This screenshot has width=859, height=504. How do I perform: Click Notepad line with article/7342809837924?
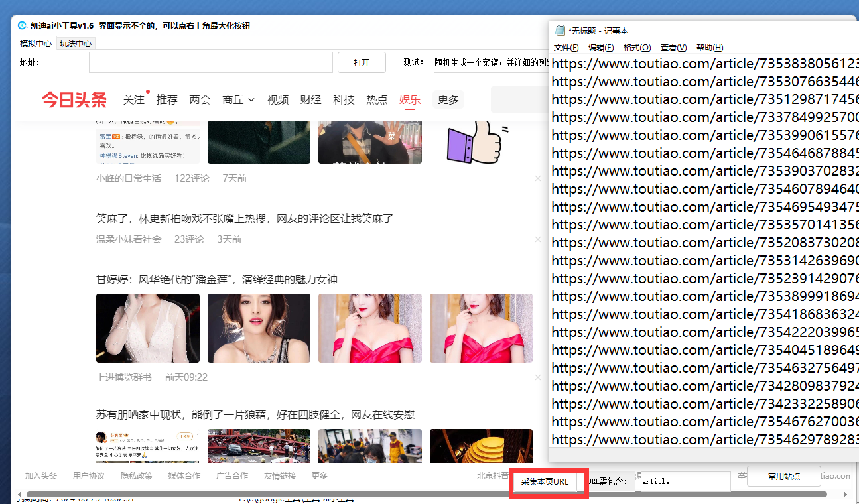pos(705,386)
